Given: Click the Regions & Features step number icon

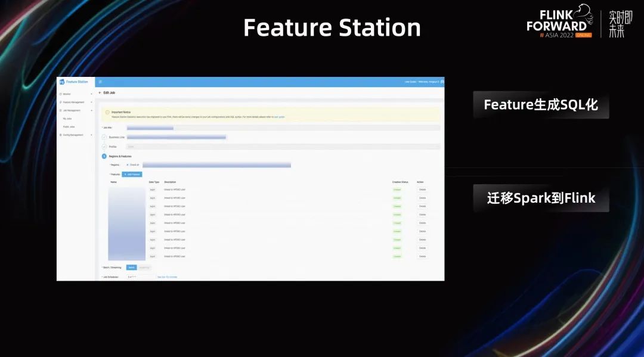Looking at the screenshot, I should pyautogui.click(x=104, y=156).
